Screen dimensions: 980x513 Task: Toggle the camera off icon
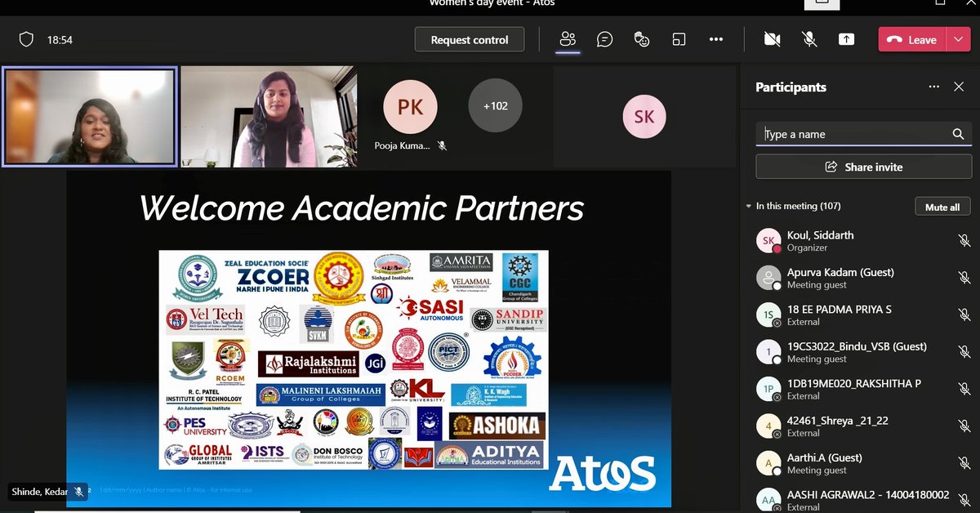click(x=772, y=39)
